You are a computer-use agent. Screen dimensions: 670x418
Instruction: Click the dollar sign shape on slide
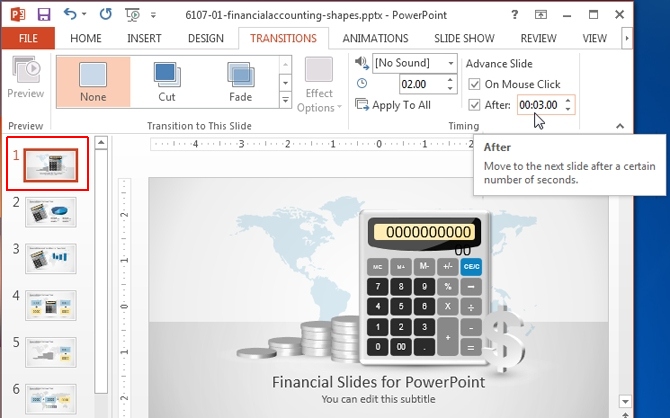(x=506, y=340)
